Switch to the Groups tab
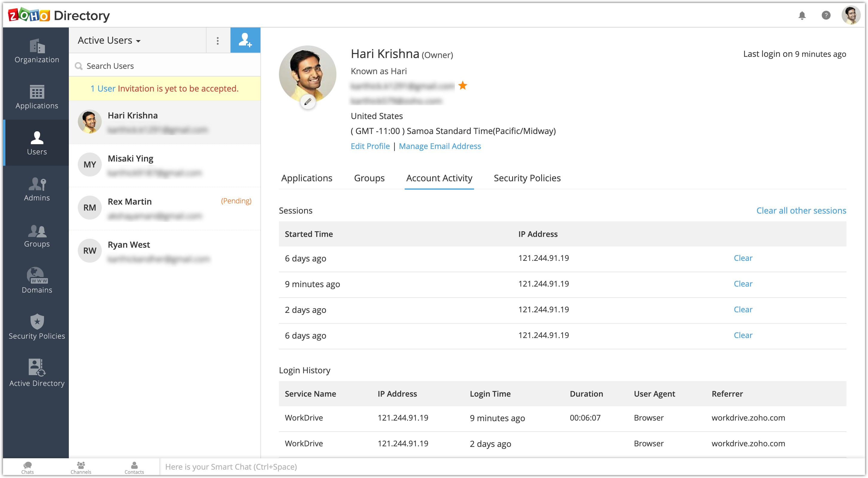Image resolution: width=868 pixels, height=478 pixels. [x=369, y=178]
